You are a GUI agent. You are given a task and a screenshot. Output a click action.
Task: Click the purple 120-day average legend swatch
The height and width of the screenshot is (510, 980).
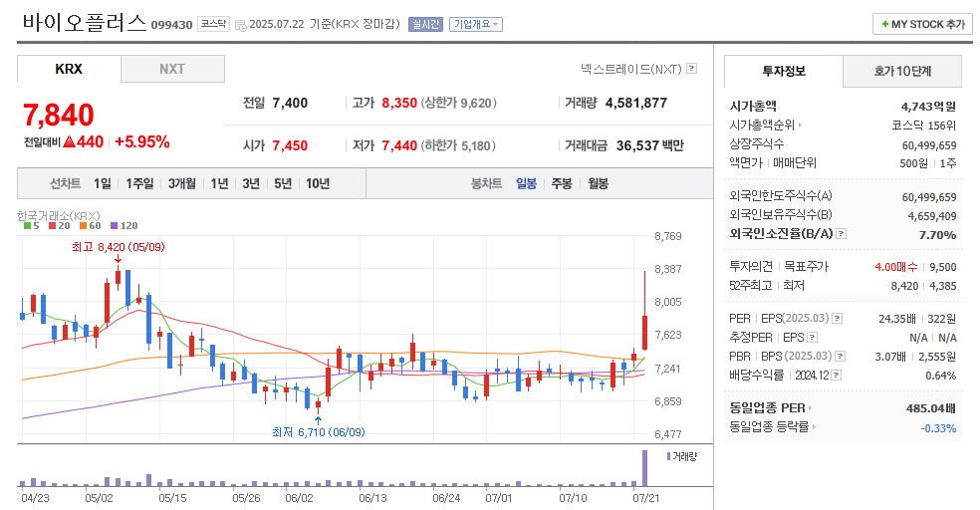tap(114, 226)
